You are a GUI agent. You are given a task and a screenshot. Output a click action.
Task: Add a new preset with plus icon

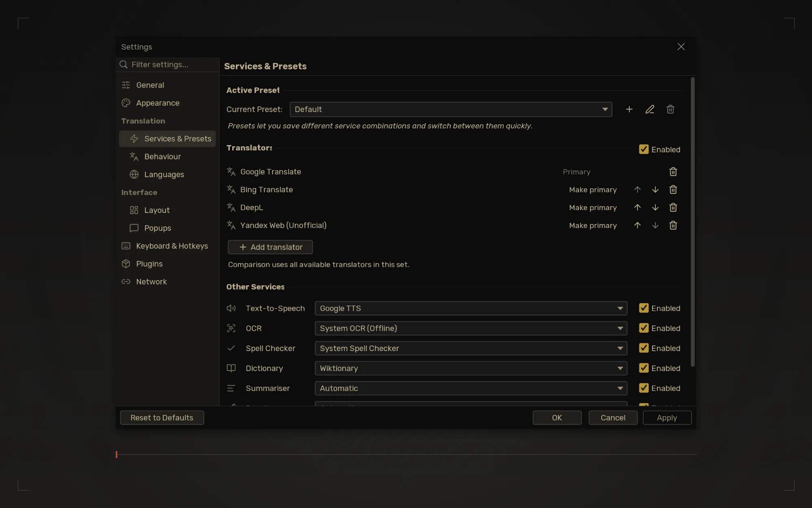[629, 109]
